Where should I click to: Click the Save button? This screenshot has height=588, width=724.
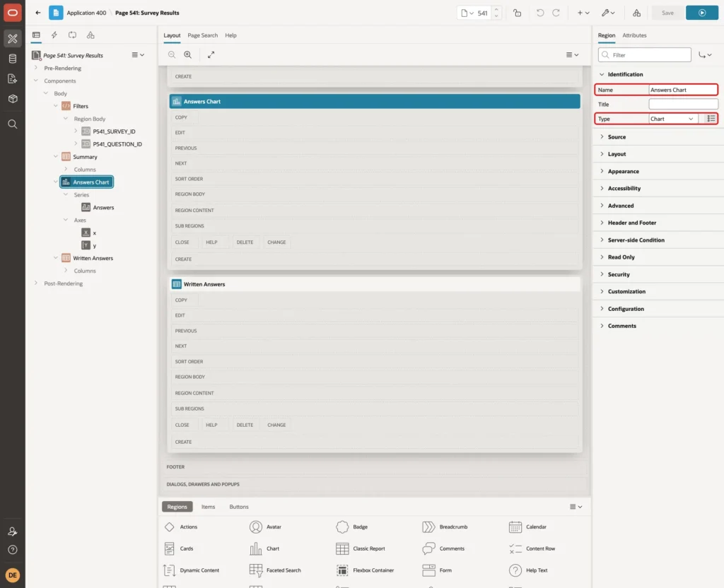pyautogui.click(x=667, y=13)
